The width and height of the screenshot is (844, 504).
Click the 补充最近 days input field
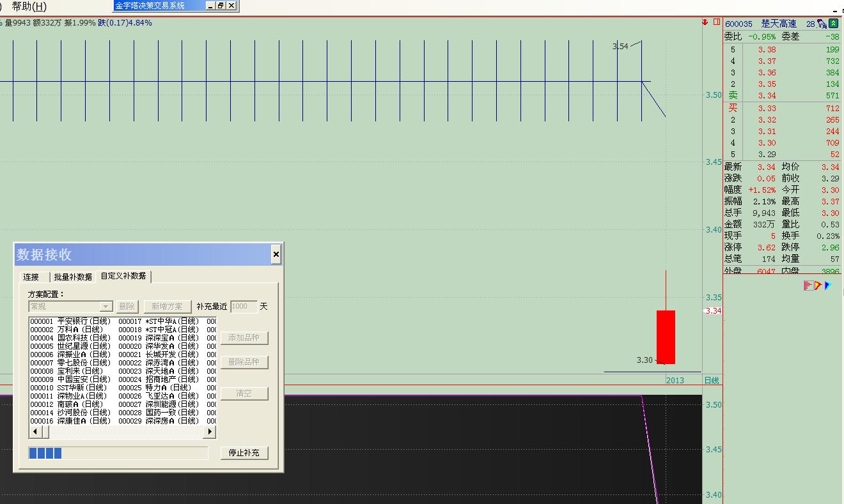244,307
